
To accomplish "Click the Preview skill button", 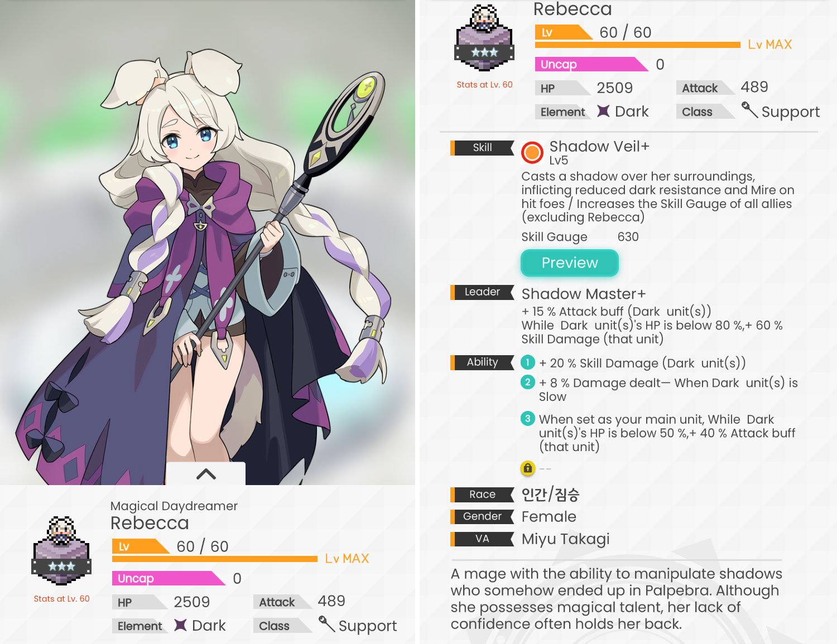I will tap(570, 263).
